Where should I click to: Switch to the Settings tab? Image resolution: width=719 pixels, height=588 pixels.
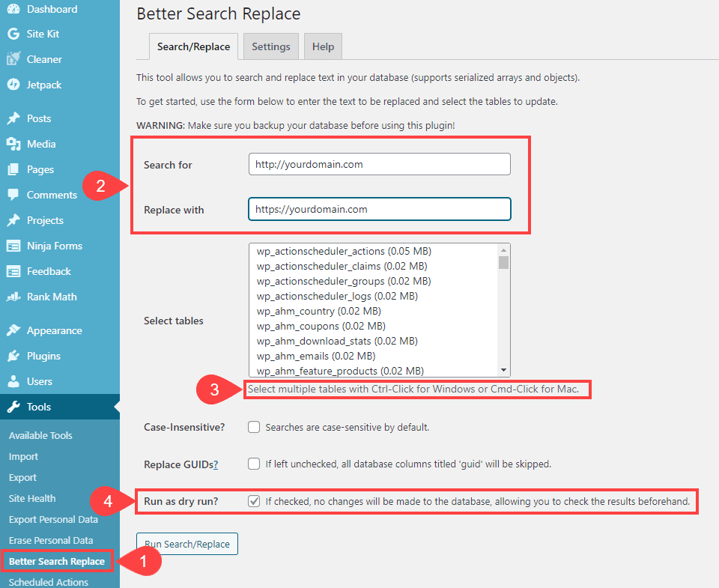pyautogui.click(x=270, y=46)
